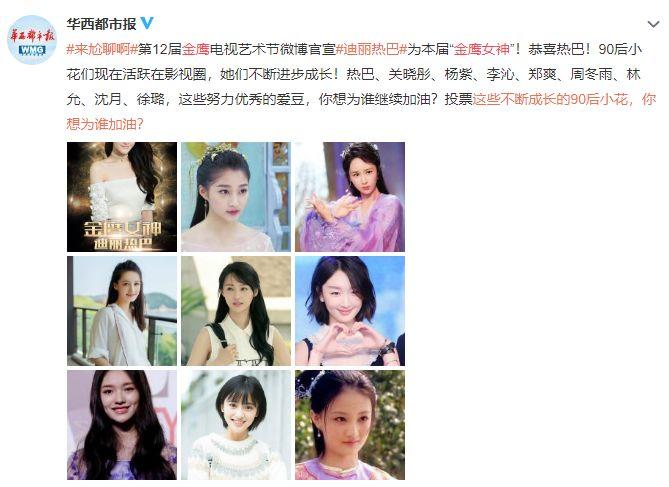Click the post text paragraph body
The image size is (669, 487).
pos(361,87)
